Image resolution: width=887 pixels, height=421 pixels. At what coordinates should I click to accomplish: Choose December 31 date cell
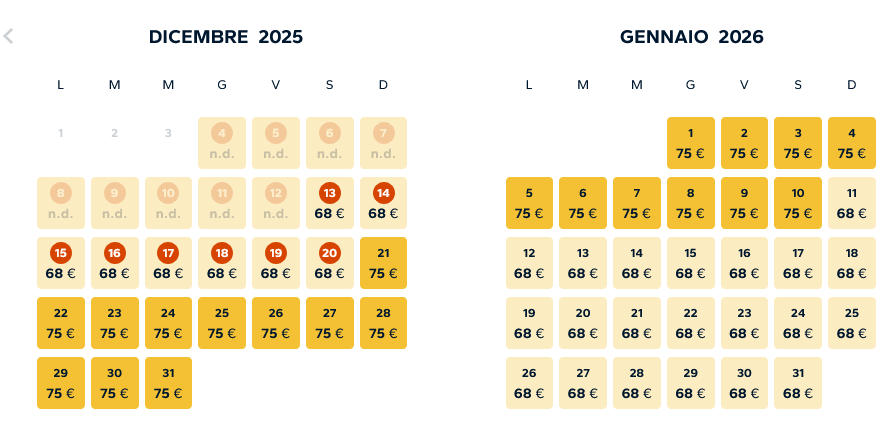(x=168, y=383)
